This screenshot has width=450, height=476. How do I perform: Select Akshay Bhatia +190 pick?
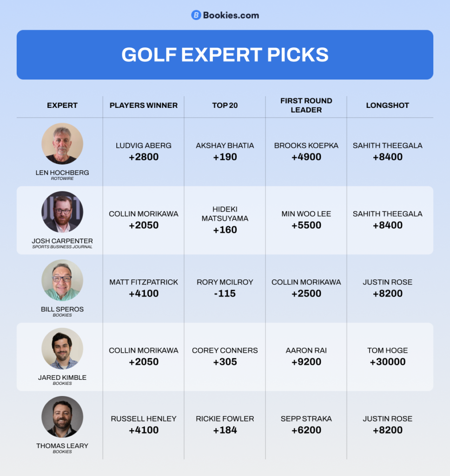pyautogui.click(x=225, y=152)
